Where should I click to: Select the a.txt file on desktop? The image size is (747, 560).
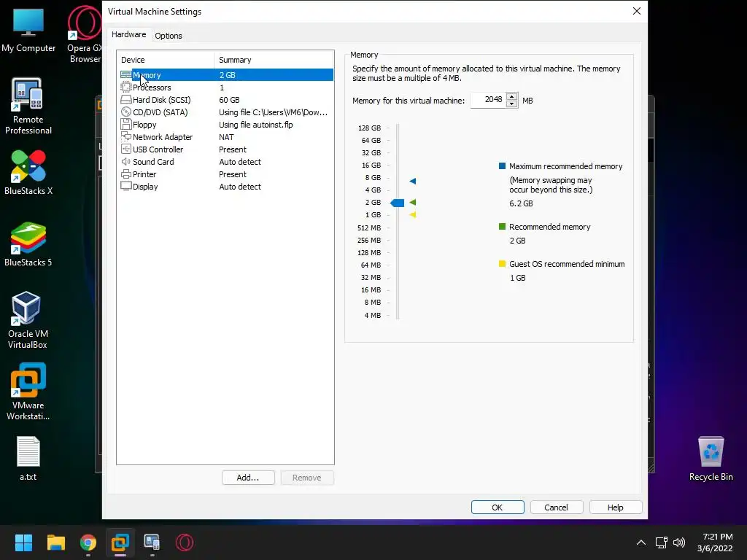tap(28, 458)
